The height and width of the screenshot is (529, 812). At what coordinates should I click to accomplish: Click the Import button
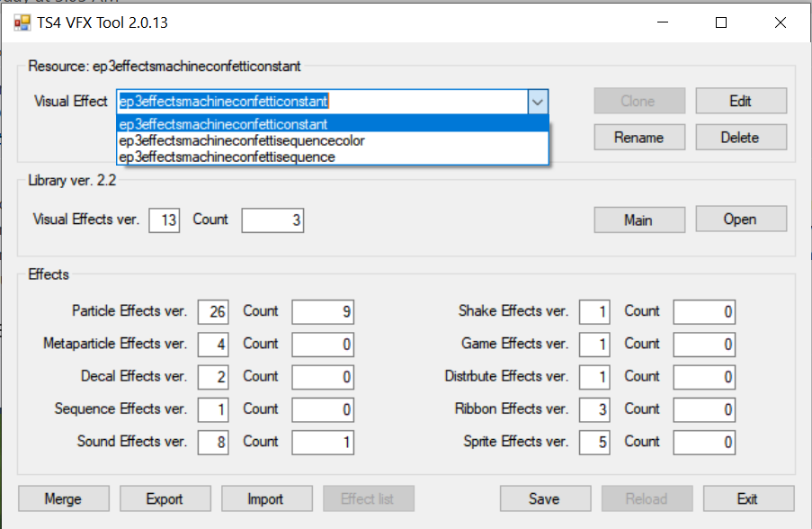(267, 498)
